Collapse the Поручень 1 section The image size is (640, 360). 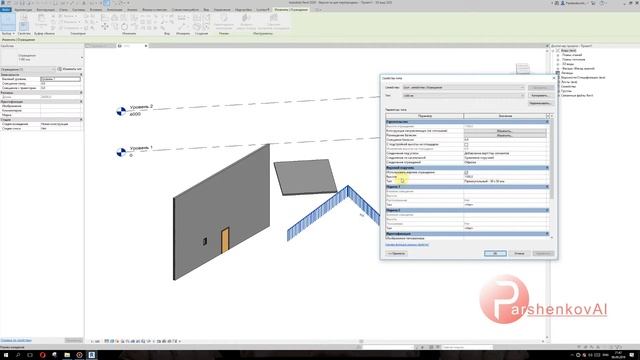[547, 187]
